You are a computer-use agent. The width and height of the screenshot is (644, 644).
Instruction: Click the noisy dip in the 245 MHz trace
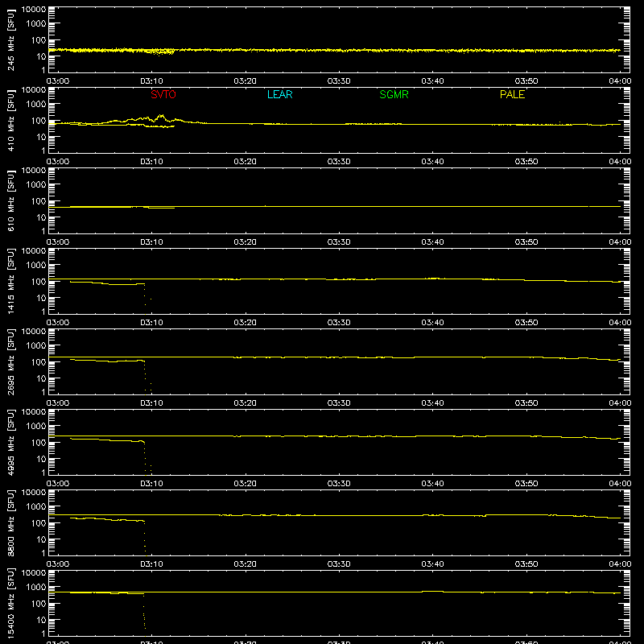coord(161,52)
